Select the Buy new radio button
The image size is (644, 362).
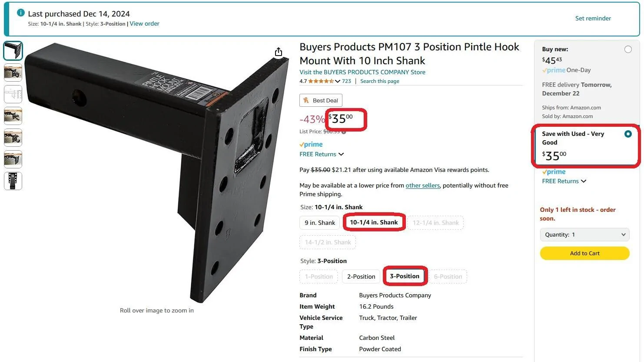coord(628,49)
